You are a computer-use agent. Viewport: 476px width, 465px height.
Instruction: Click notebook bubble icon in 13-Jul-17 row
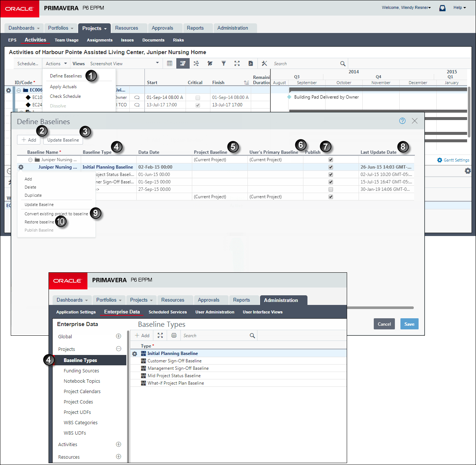137,105
